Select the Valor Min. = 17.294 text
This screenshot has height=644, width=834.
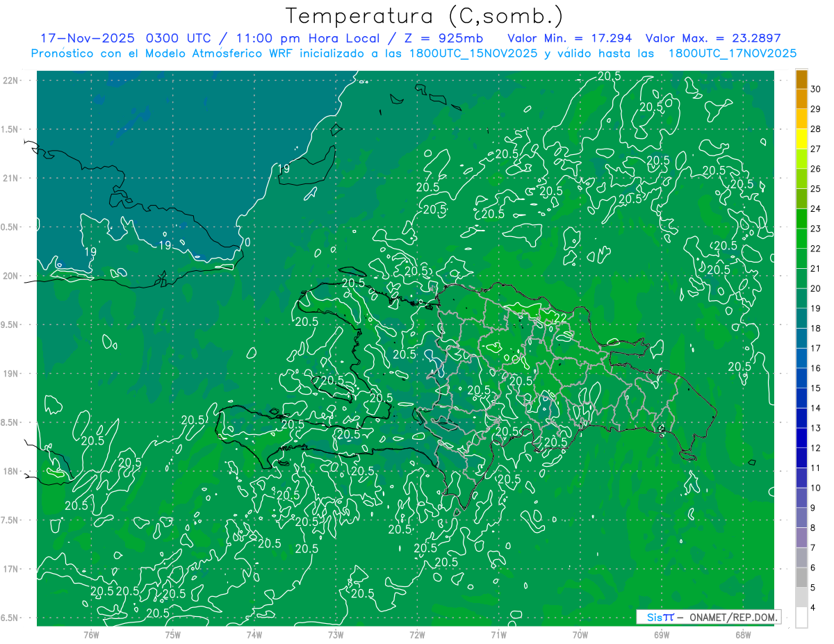click(x=570, y=38)
